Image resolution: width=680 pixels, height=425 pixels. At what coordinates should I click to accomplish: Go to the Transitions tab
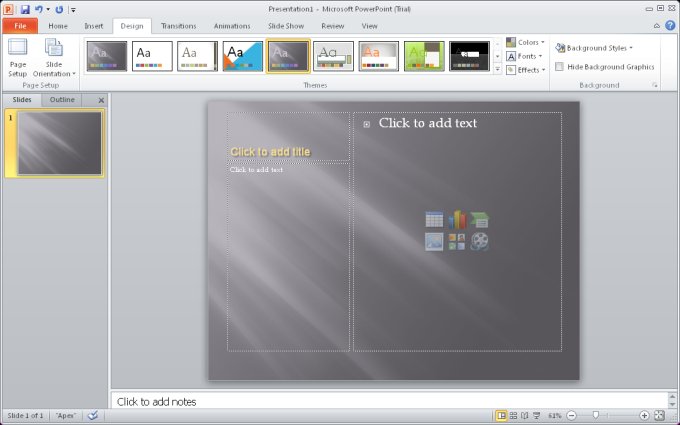click(x=178, y=26)
